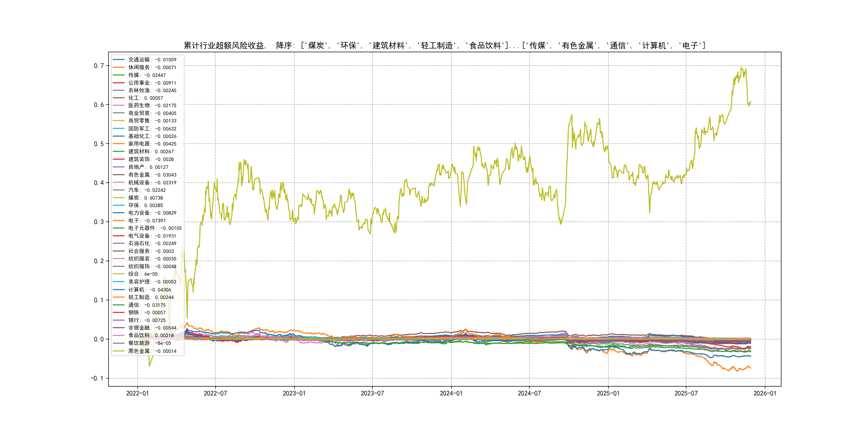Screen dimensions: 868x434
Task: Click the 2022-07 x-axis tick label
Action: pos(215,393)
